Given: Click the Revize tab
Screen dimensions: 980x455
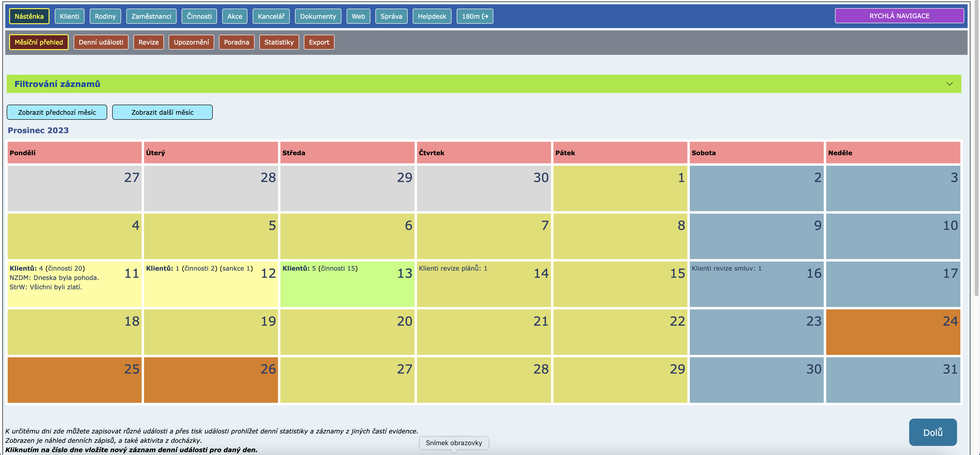Looking at the screenshot, I should (148, 42).
